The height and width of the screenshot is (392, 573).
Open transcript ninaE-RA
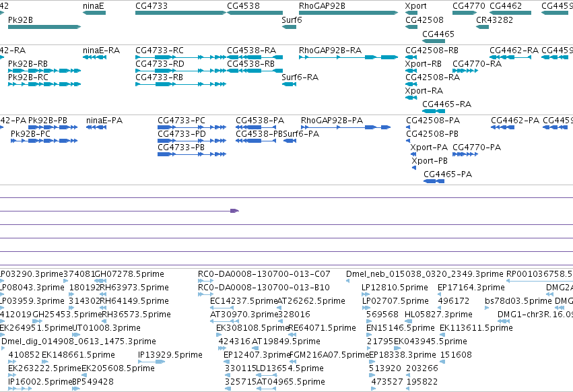pos(101,50)
